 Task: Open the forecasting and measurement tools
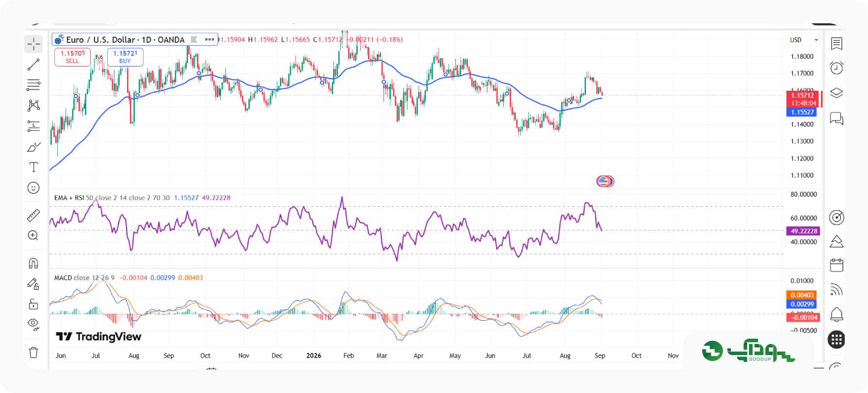33,126
